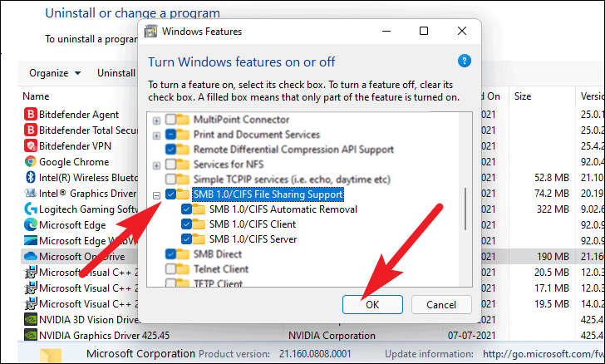Click the SMB 1.0/CIFS Client label

point(253,224)
